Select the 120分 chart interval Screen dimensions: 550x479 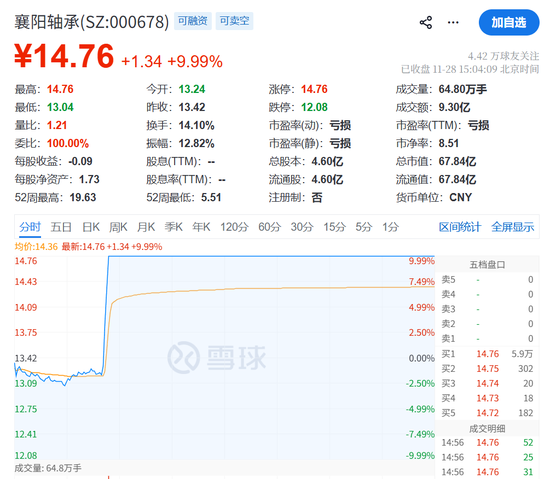234,227
